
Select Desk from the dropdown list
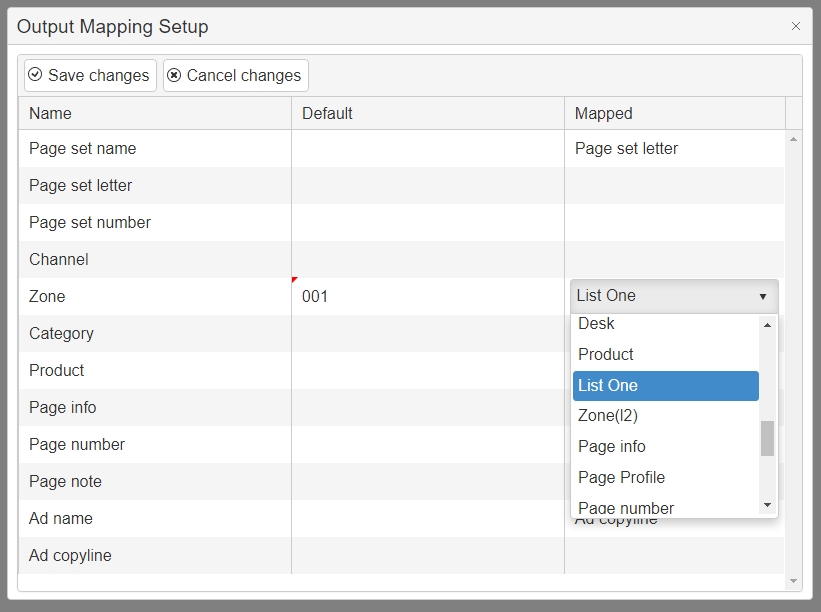pyautogui.click(x=597, y=324)
